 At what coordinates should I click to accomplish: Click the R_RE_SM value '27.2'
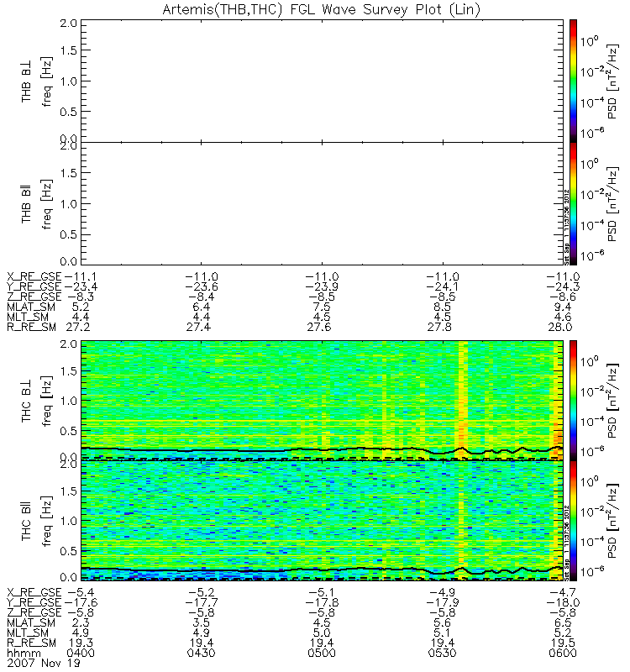[x=77, y=328]
